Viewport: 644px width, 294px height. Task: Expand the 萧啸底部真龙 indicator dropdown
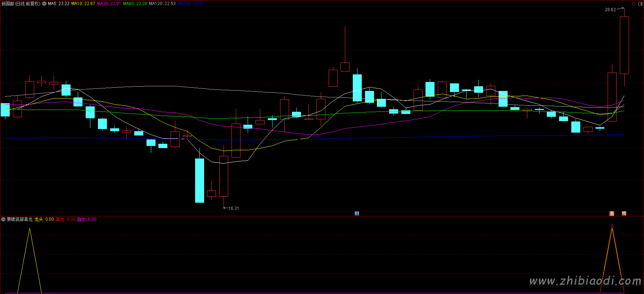(x=3, y=219)
